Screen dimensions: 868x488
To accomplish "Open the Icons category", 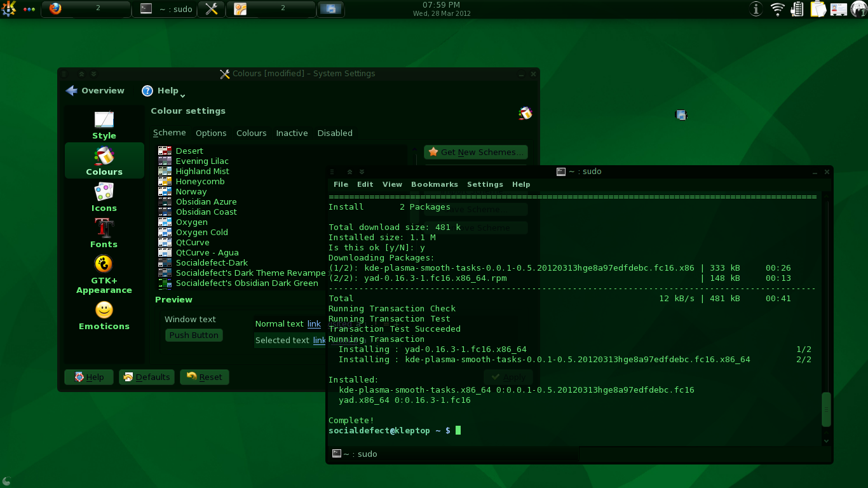I will click(104, 197).
